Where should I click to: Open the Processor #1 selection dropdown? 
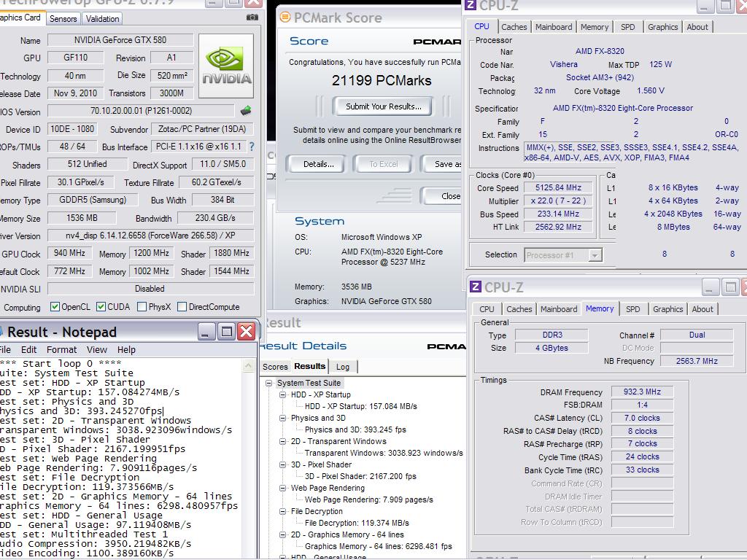tap(595, 255)
